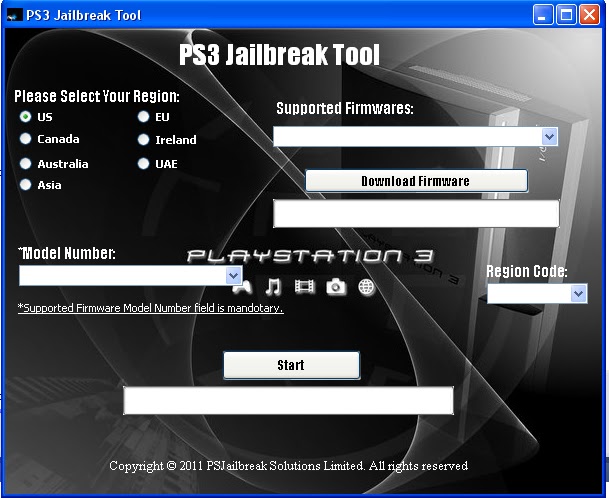Open the Supported Firmwares dropdown

550,136
